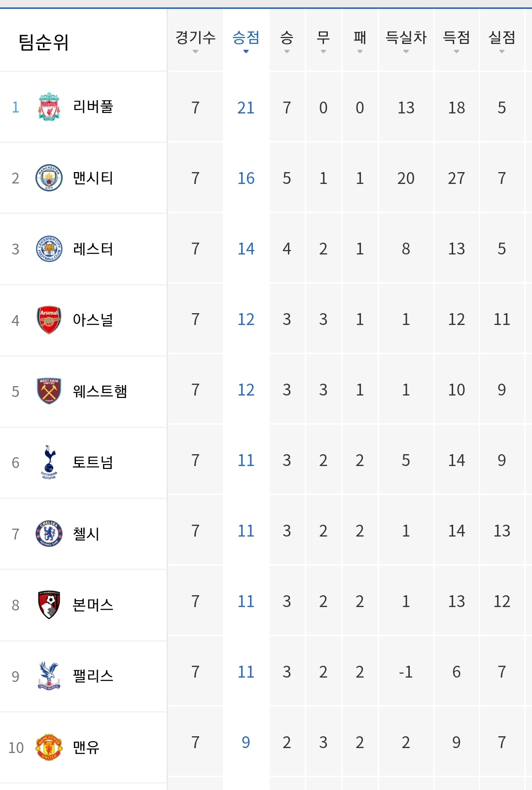Viewport: 532px width, 790px height.
Task: Click the Liverpool club crest icon
Action: (x=49, y=107)
